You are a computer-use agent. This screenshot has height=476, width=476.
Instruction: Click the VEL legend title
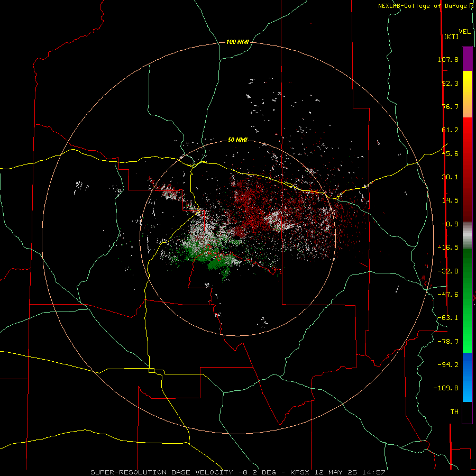(x=464, y=32)
